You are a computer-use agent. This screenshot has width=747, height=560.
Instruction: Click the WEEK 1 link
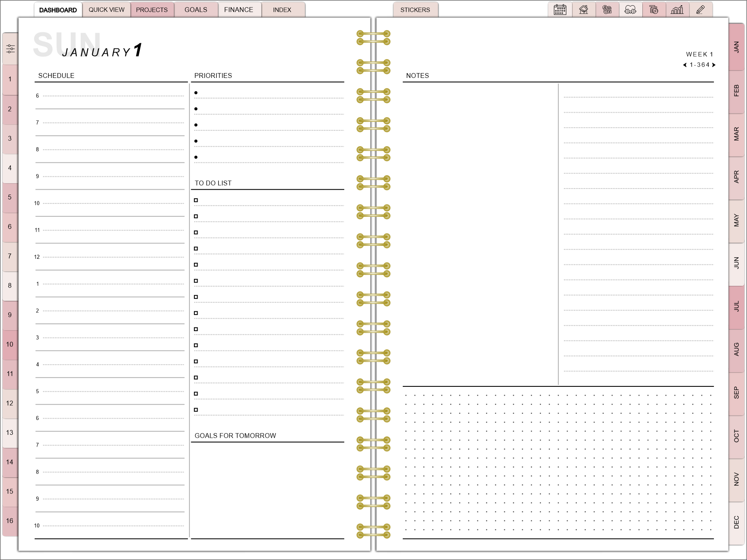pos(699,54)
